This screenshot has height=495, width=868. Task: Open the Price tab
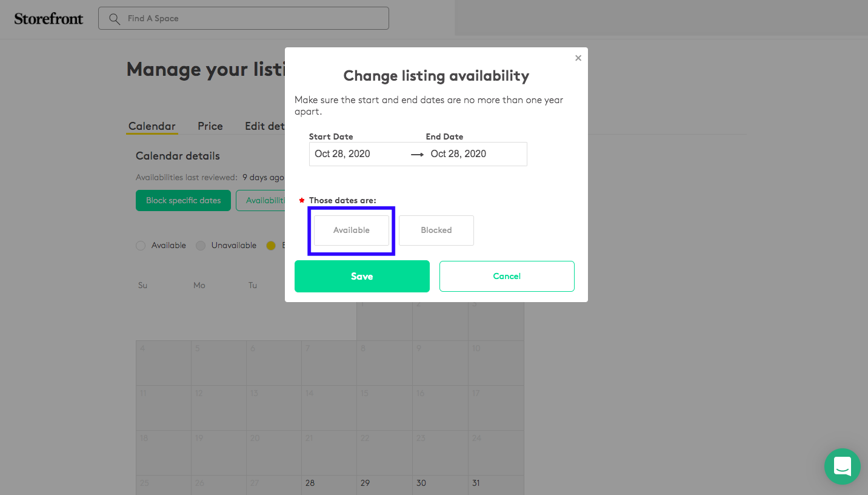[210, 126]
